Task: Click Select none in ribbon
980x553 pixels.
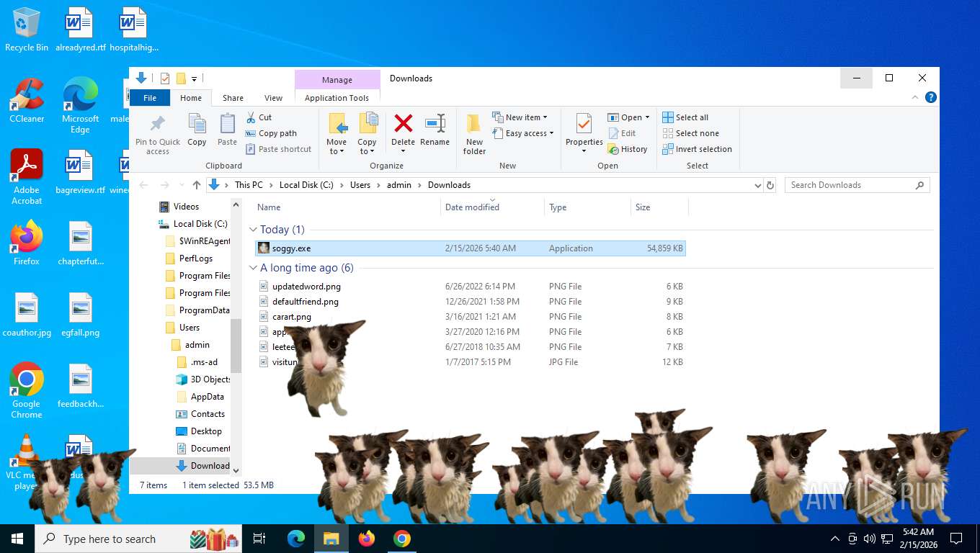Action: tap(690, 133)
